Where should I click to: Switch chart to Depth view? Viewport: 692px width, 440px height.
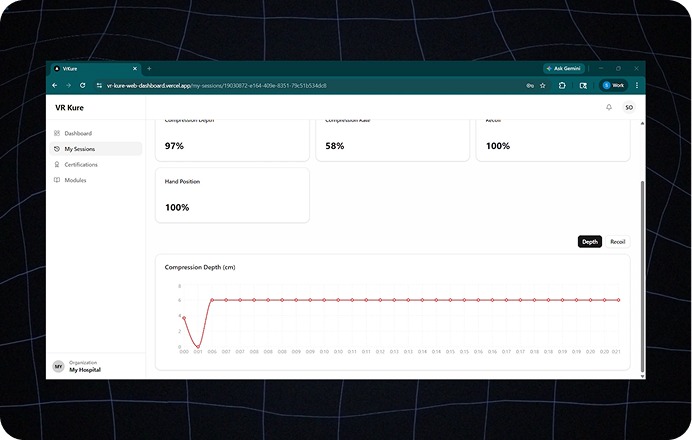[590, 242]
